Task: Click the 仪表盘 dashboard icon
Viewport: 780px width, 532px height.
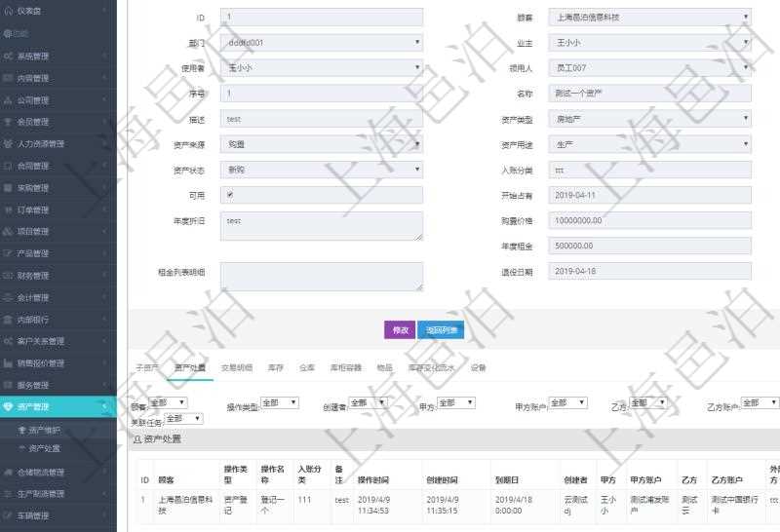Action: click(8, 11)
